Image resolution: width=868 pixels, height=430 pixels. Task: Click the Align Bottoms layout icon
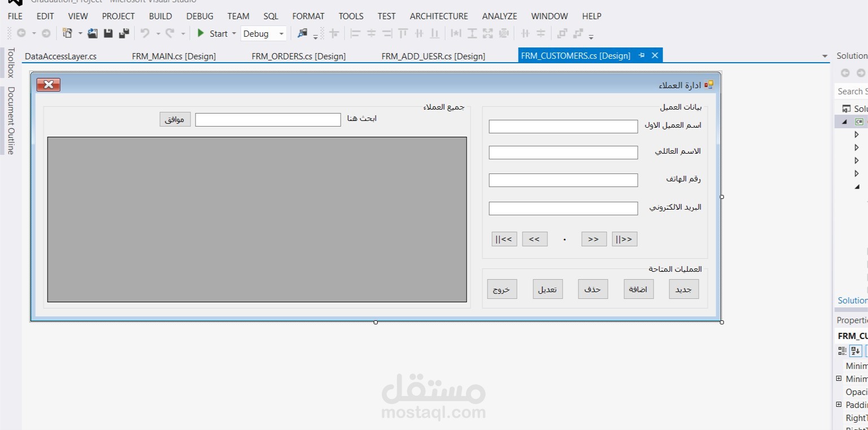tap(434, 33)
